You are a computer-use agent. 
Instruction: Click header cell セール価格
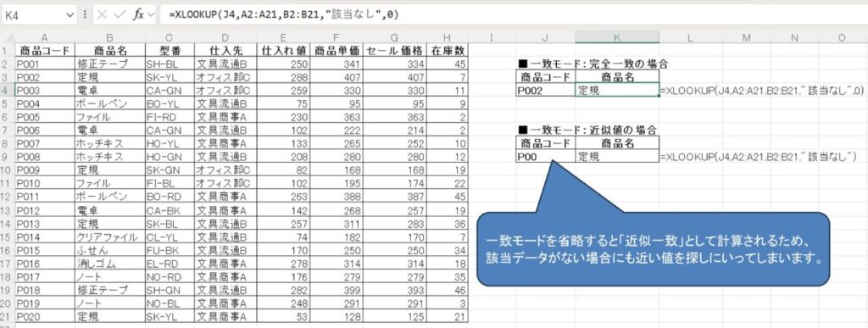(394, 51)
